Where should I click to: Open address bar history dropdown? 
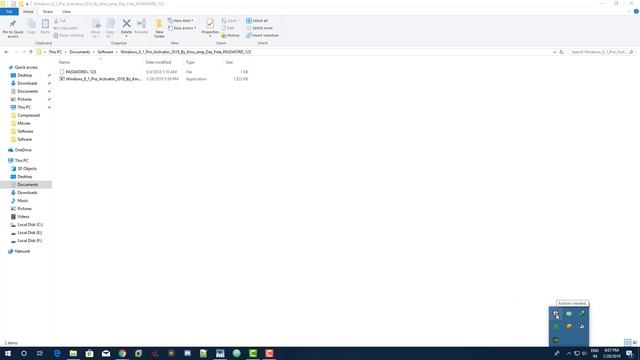(554, 52)
